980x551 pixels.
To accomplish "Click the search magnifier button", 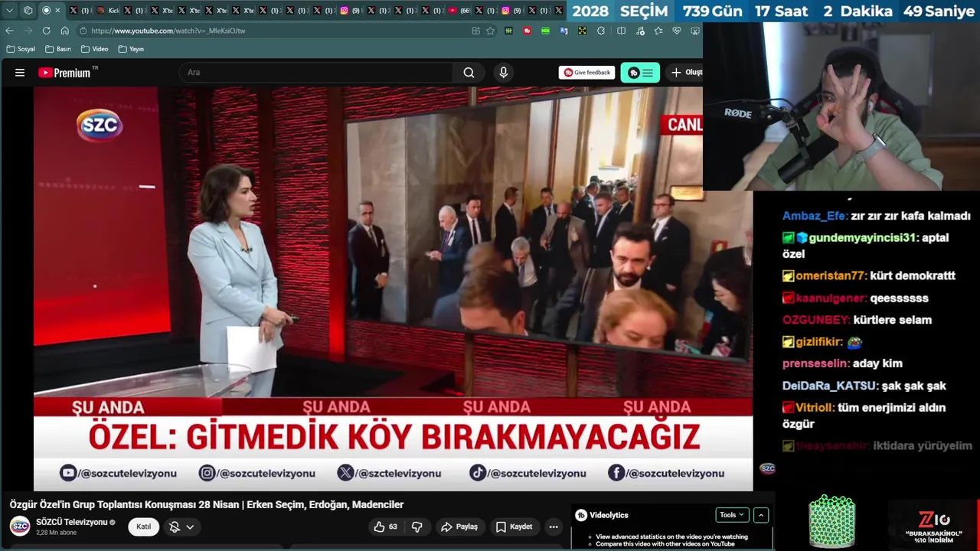I will [469, 73].
